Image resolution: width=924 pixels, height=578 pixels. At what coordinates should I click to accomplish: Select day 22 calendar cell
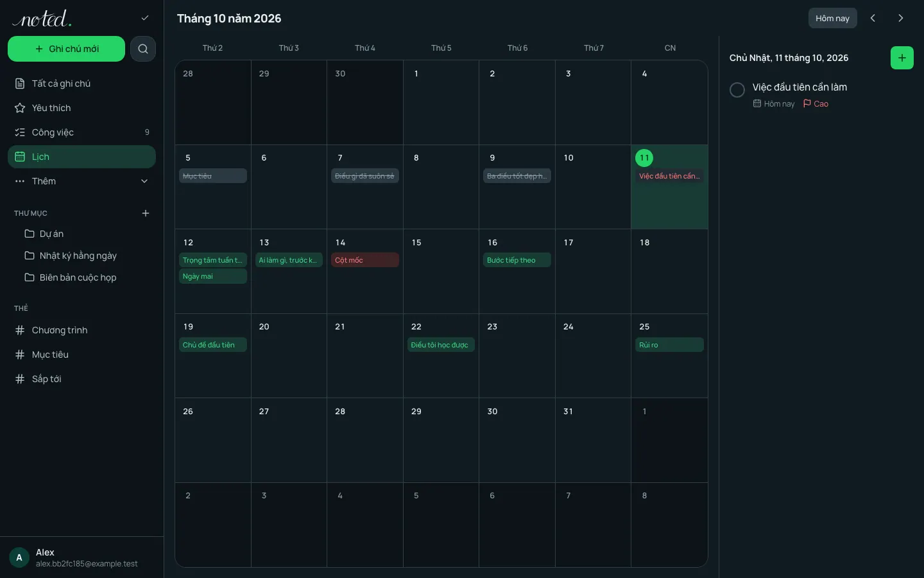tap(441, 356)
